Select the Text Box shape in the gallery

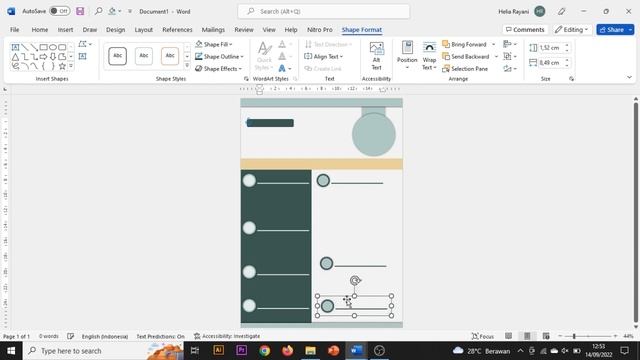click(15, 47)
